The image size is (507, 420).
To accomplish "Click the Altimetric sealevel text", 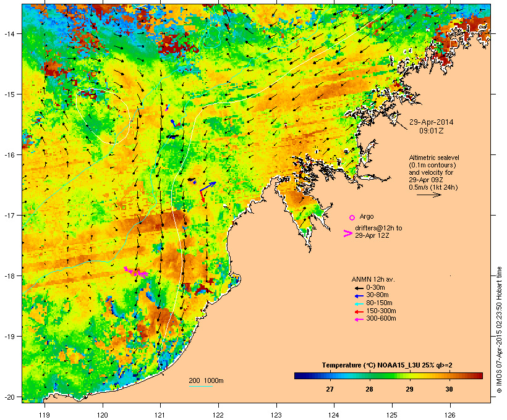I will coord(434,157).
